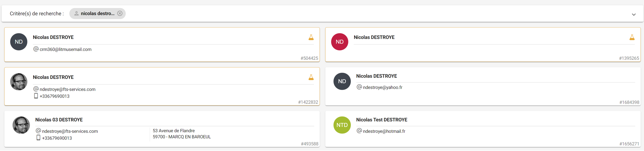
Task: Click ID #1422832
Action: [308, 102]
